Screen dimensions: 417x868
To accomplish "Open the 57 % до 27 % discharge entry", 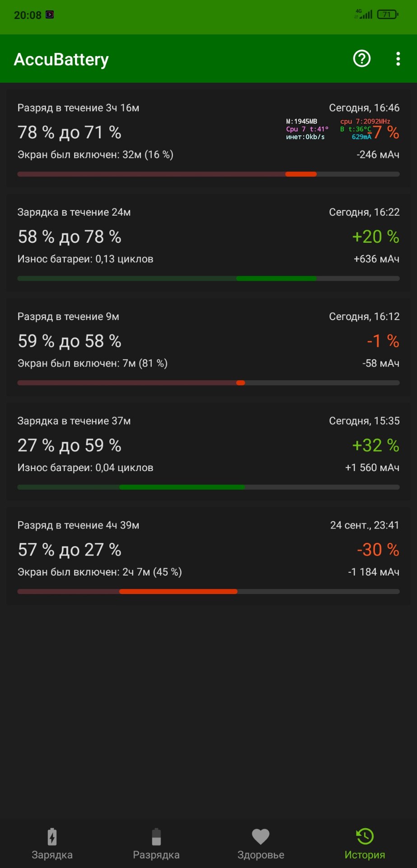I will [208, 557].
